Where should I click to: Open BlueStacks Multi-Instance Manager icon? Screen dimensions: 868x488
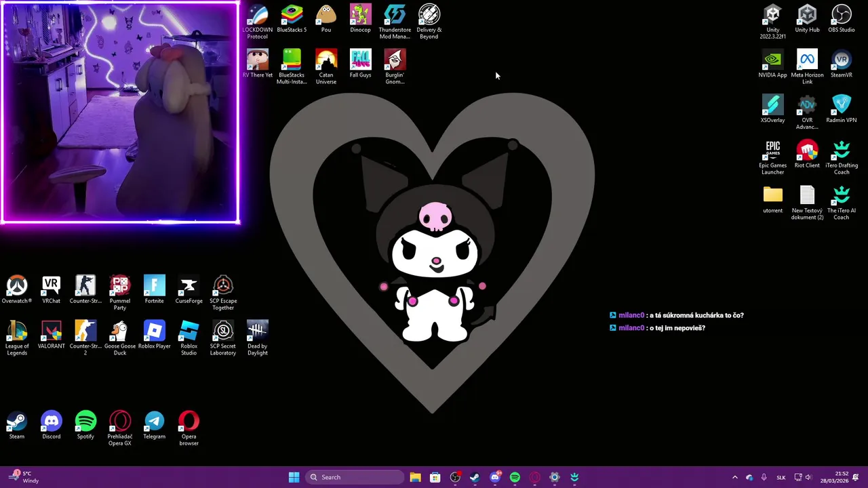tap(292, 66)
